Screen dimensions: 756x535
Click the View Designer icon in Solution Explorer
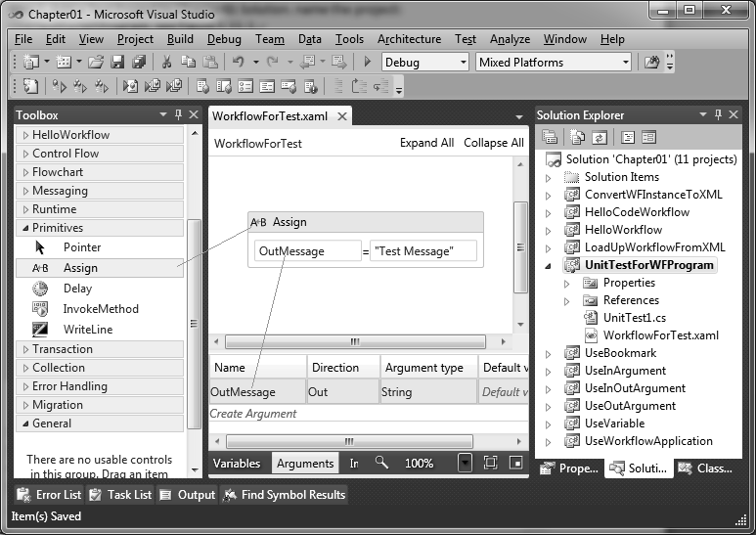click(649, 137)
